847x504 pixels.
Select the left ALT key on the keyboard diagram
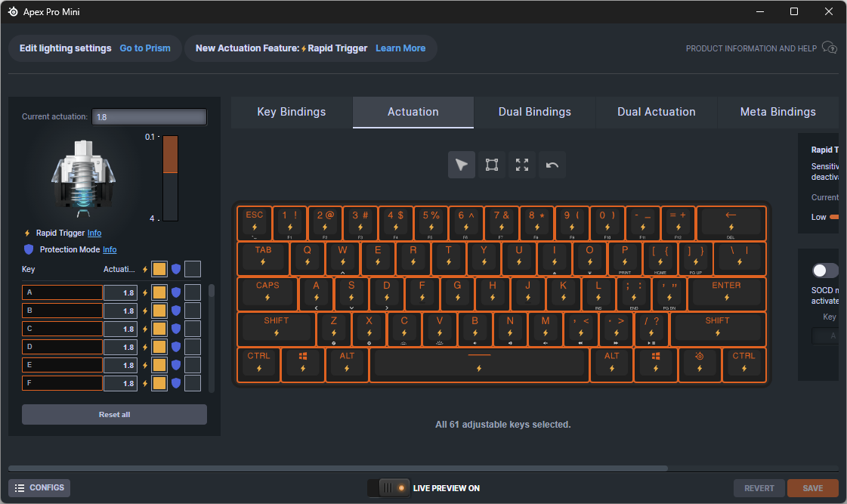[x=347, y=365]
